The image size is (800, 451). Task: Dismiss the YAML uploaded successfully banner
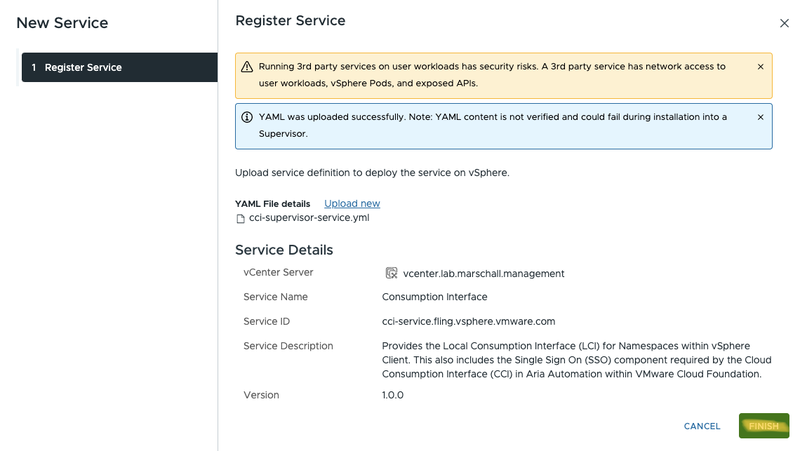pos(760,117)
